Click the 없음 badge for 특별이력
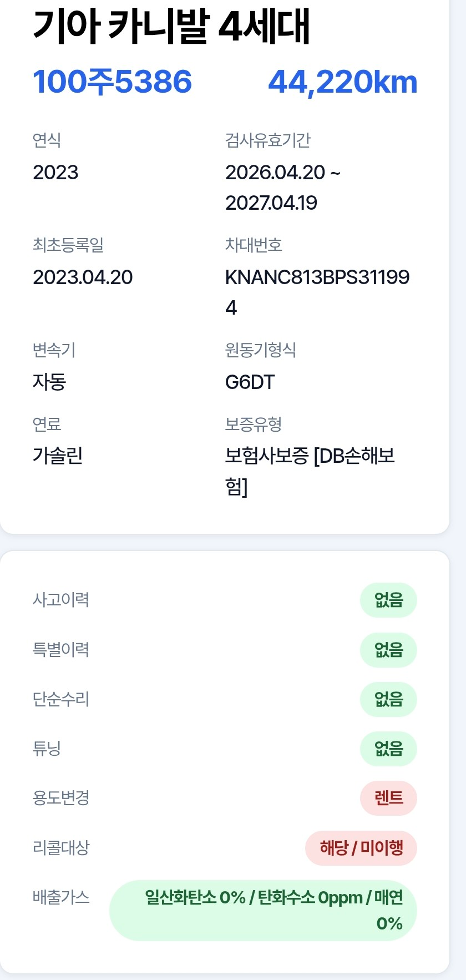Image resolution: width=466 pixels, height=980 pixels. click(388, 650)
